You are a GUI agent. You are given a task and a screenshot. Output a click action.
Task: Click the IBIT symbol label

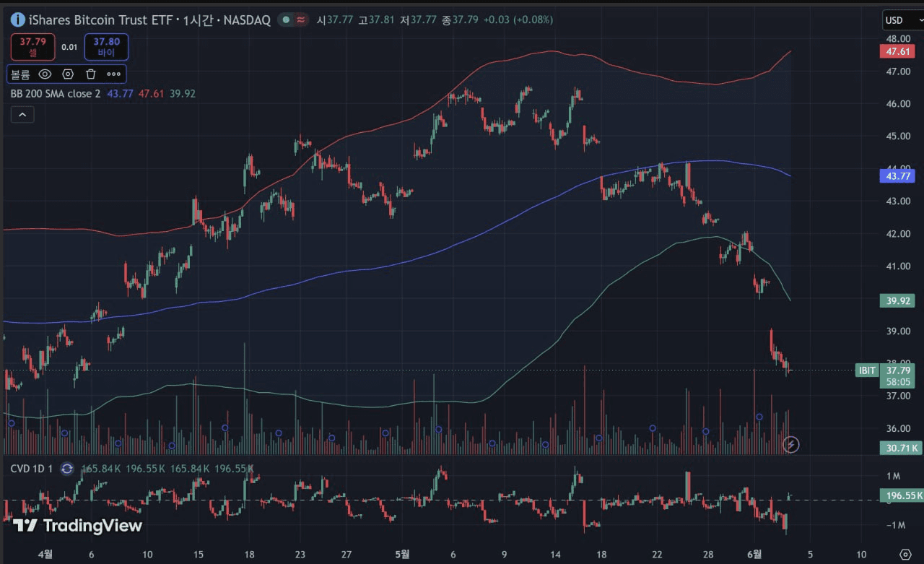pos(866,370)
